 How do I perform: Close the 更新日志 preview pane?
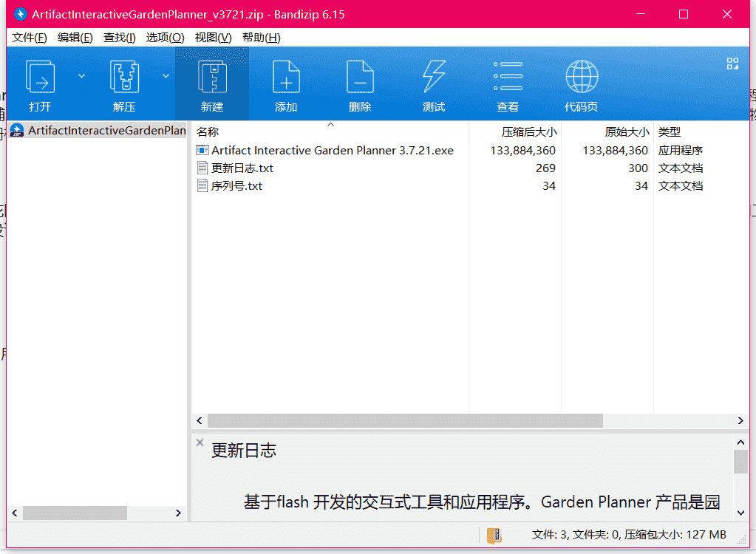200,442
